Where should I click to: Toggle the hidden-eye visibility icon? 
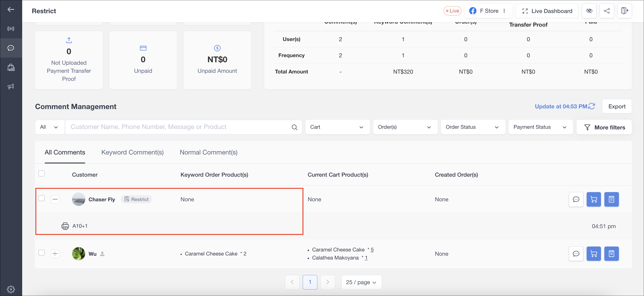click(x=589, y=11)
